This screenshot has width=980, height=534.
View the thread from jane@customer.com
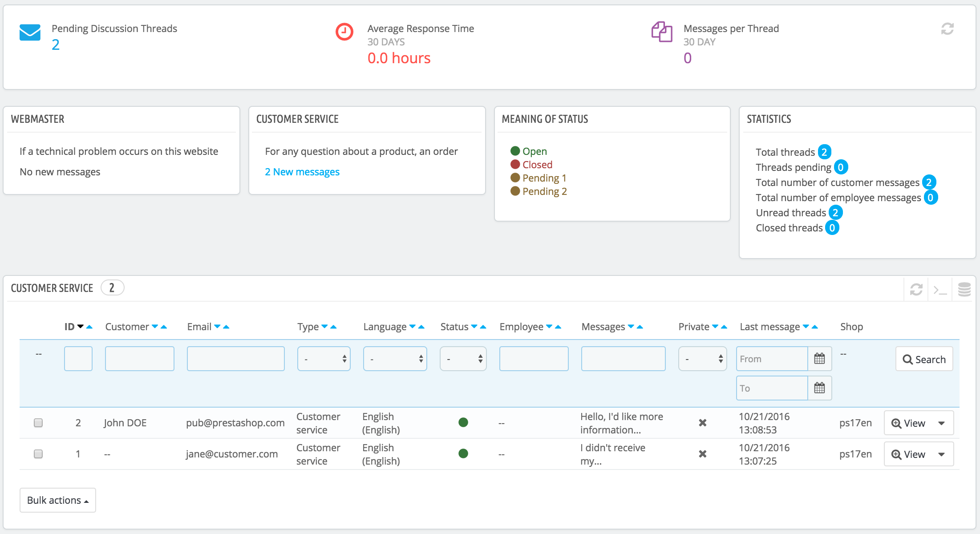click(x=908, y=454)
